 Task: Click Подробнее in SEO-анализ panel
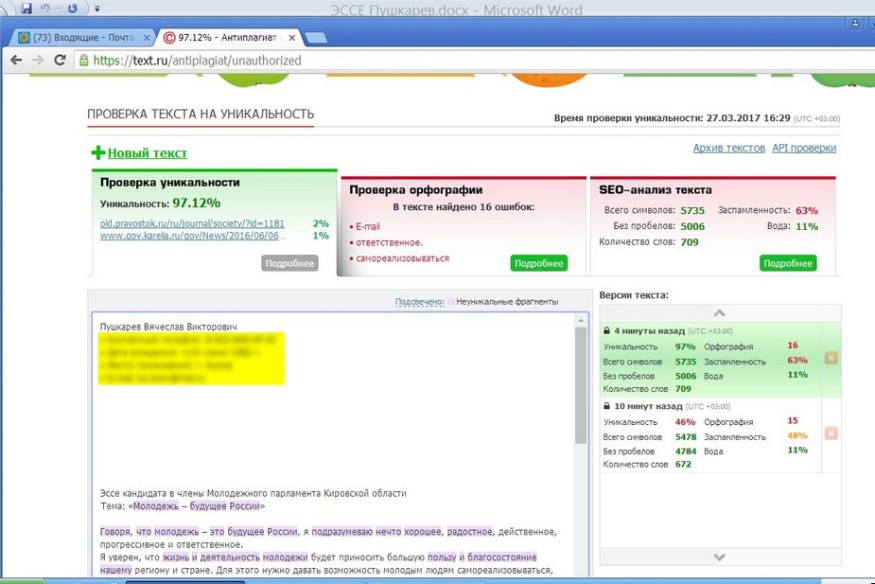(787, 263)
